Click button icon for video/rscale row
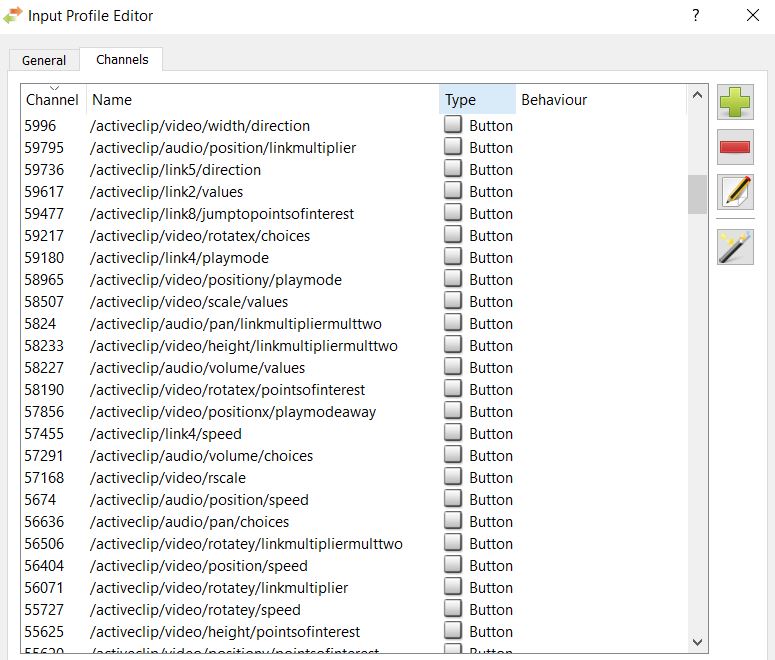775x660 pixels. click(454, 477)
